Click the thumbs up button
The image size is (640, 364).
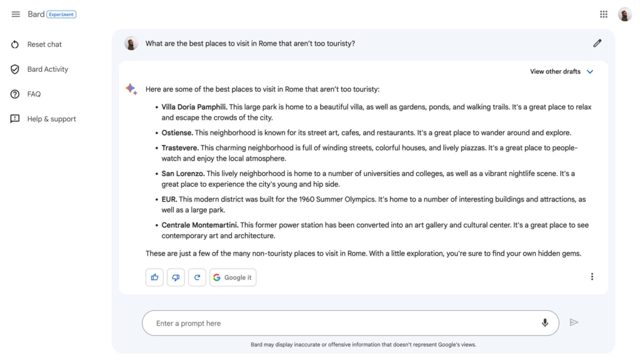pyautogui.click(x=154, y=277)
